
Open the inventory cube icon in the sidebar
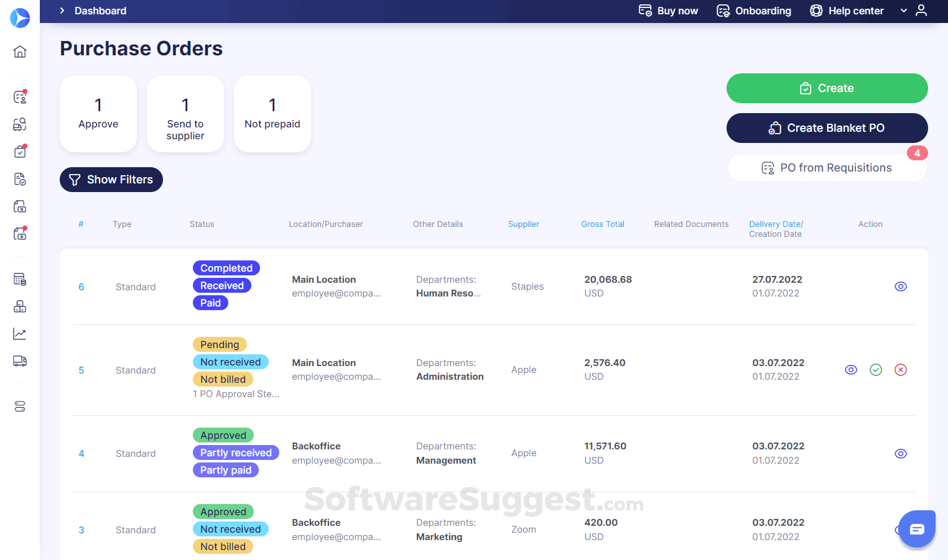(19, 306)
